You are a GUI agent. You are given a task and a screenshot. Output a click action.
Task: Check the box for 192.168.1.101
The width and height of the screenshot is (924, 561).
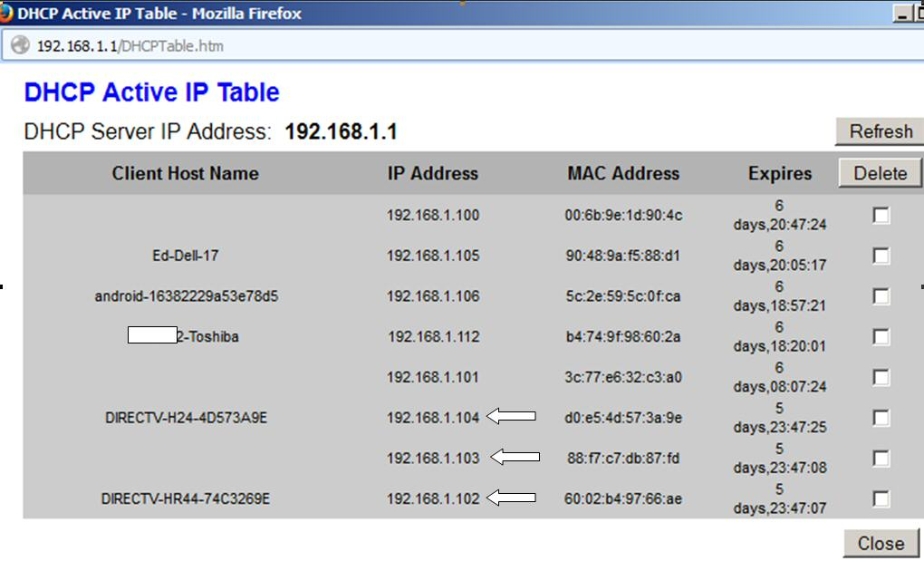[881, 377]
